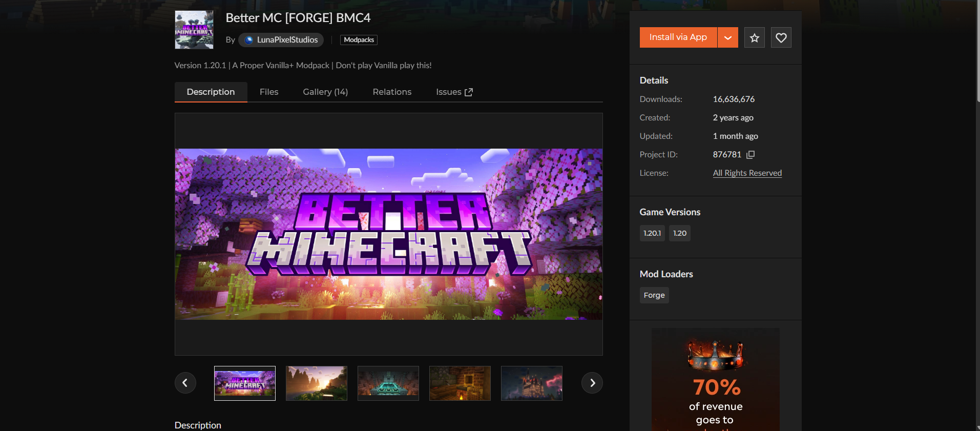980x431 pixels.
Task: Go to next gallery image arrow
Action: pos(592,383)
